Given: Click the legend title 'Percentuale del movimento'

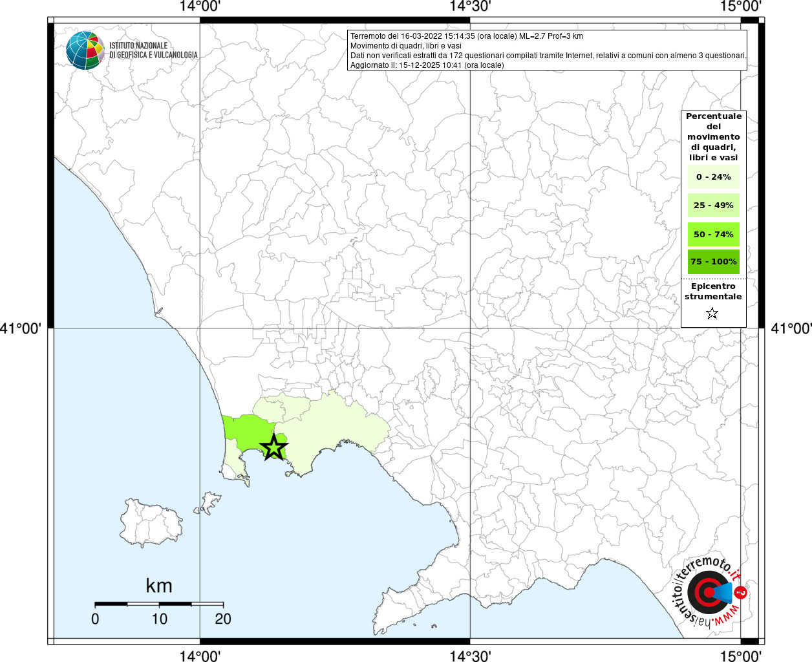Looking at the screenshot, I should pyautogui.click(x=714, y=136).
